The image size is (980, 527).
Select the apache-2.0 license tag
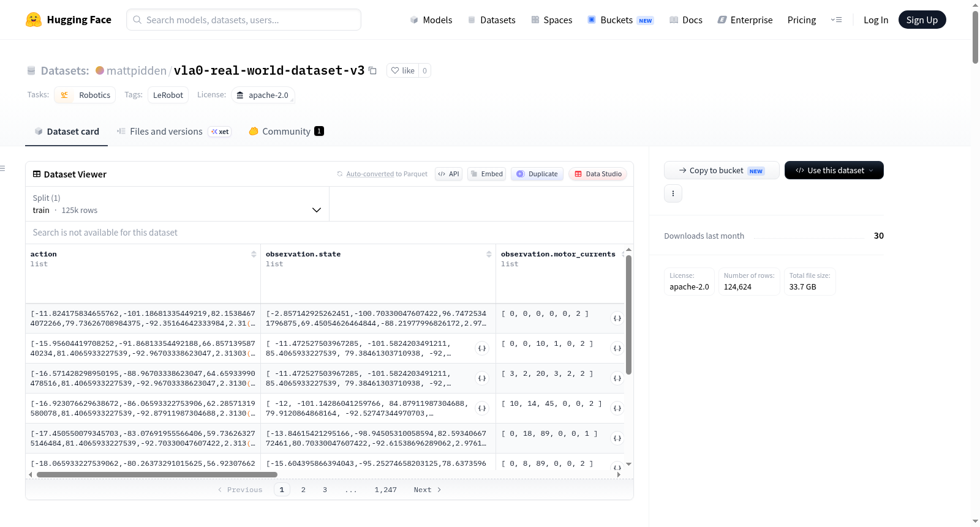click(263, 95)
